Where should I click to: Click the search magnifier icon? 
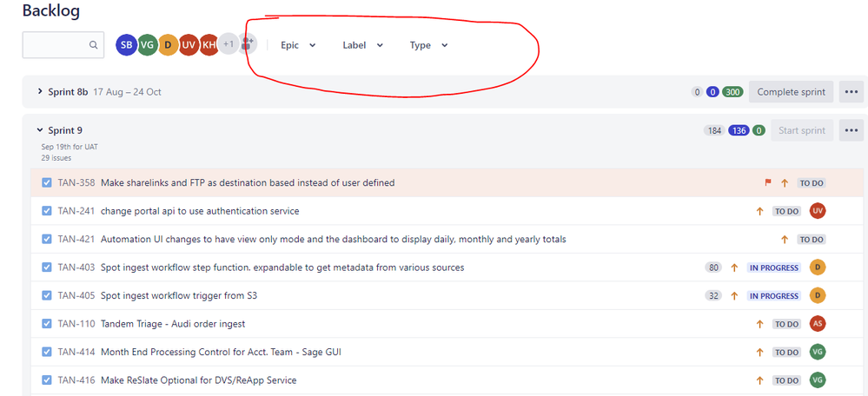click(x=94, y=45)
